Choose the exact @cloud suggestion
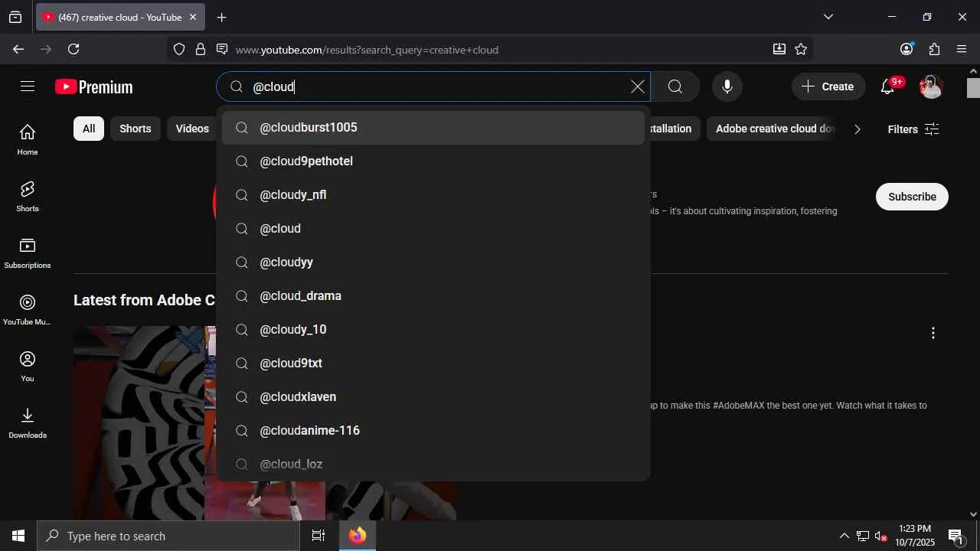This screenshot has width=980, height=551. click(433, 229)
